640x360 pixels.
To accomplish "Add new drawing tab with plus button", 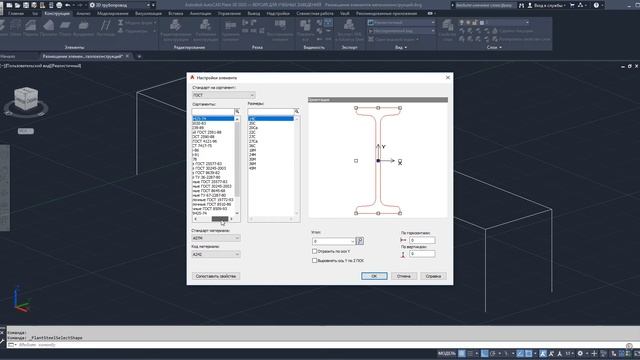I will tap(139, 56).
